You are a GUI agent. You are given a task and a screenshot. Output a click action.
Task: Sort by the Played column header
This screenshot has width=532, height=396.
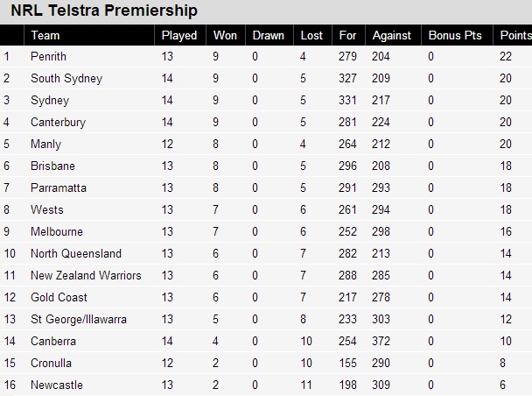[179, 36]
